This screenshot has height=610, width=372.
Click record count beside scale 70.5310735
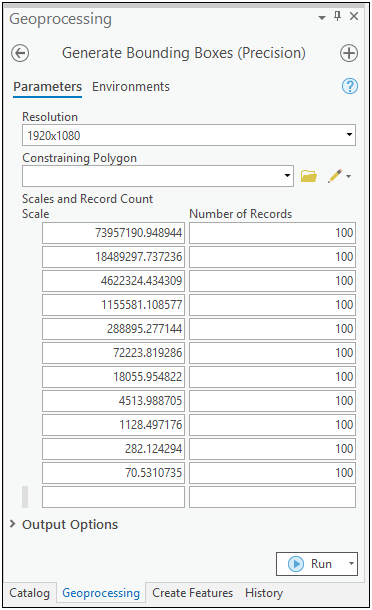point(272,473)
